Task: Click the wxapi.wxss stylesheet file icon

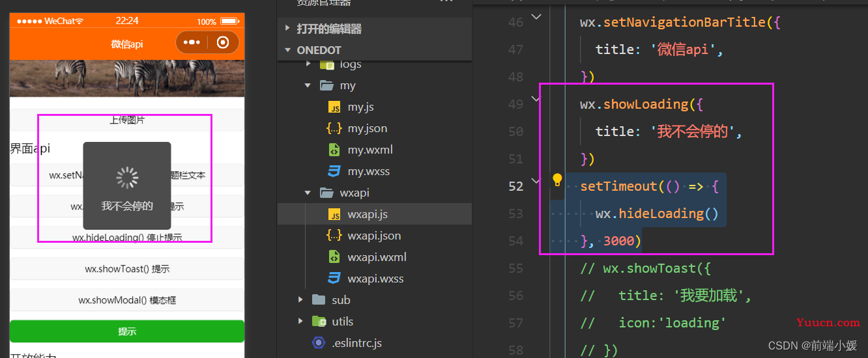Action: (334, 279)
